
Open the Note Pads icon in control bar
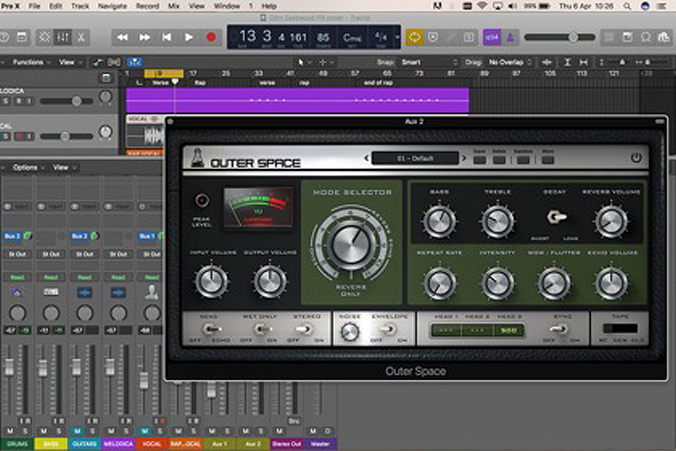[x=627, y=38]
